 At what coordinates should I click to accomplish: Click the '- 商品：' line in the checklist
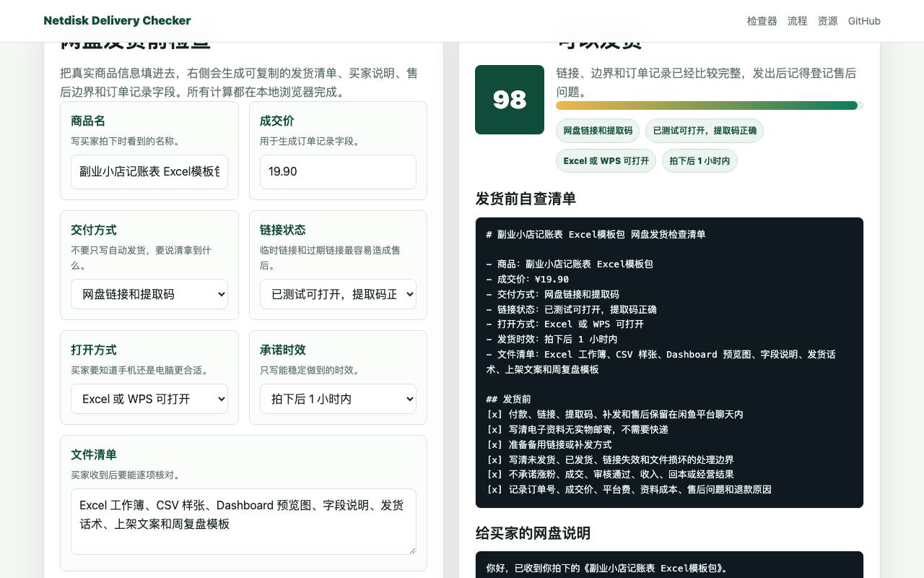coord(570,264)
